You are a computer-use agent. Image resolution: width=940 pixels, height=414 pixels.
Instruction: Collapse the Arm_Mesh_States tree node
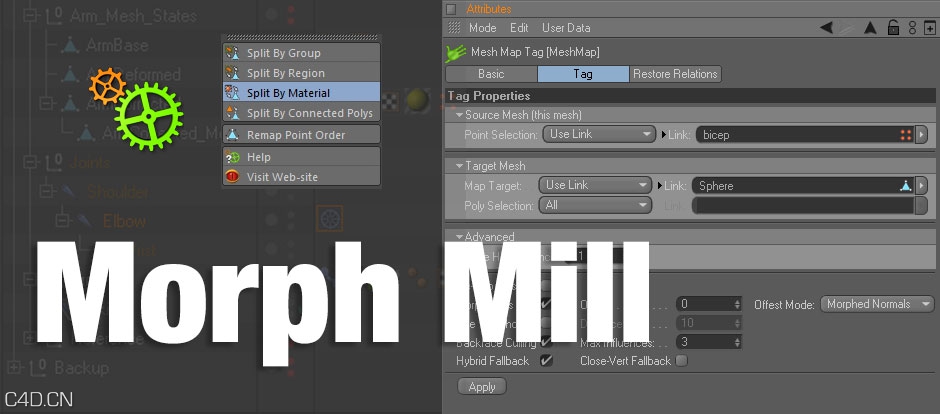click(x=31, y=15)
